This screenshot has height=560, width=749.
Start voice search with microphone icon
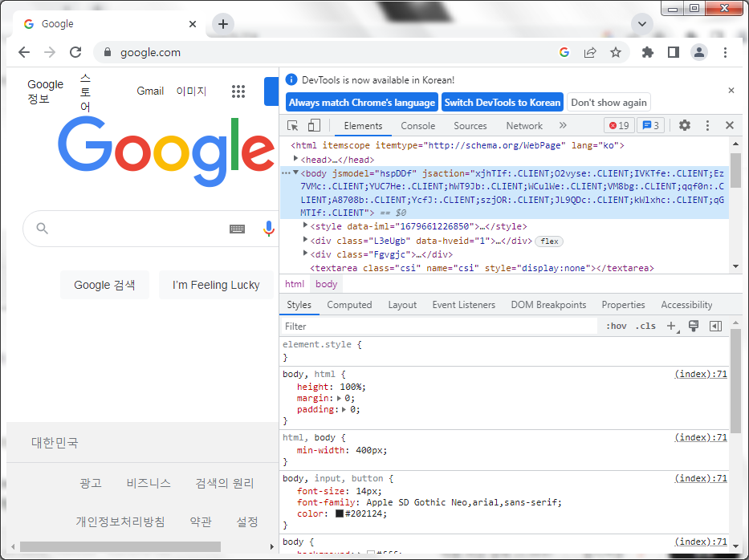pos(268,229)
